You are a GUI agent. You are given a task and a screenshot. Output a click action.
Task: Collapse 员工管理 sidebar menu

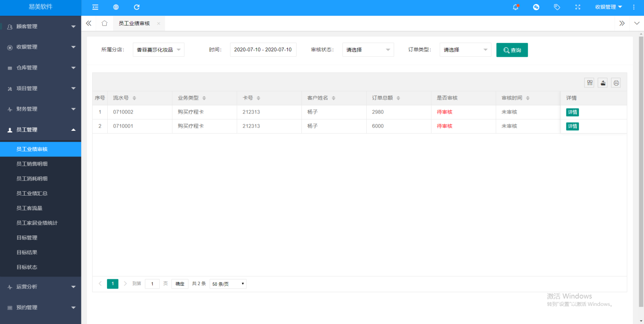(x=41, y=130)
